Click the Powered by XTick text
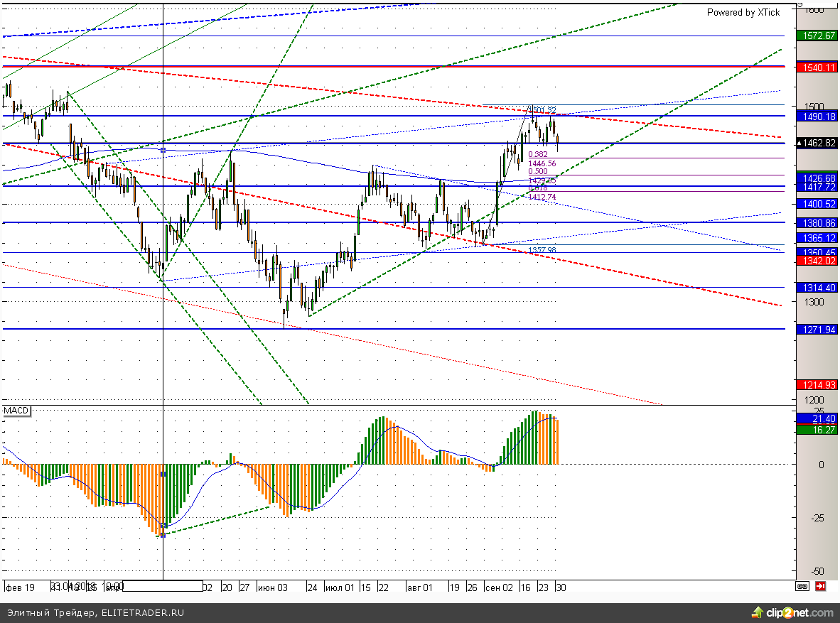840x623 pixels. tap(743, 13)
